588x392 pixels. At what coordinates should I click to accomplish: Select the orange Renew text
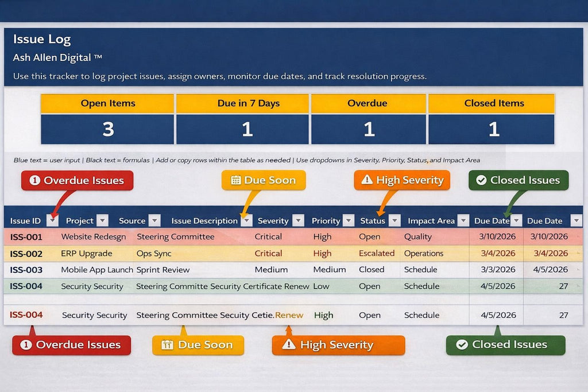coord(289,315)
